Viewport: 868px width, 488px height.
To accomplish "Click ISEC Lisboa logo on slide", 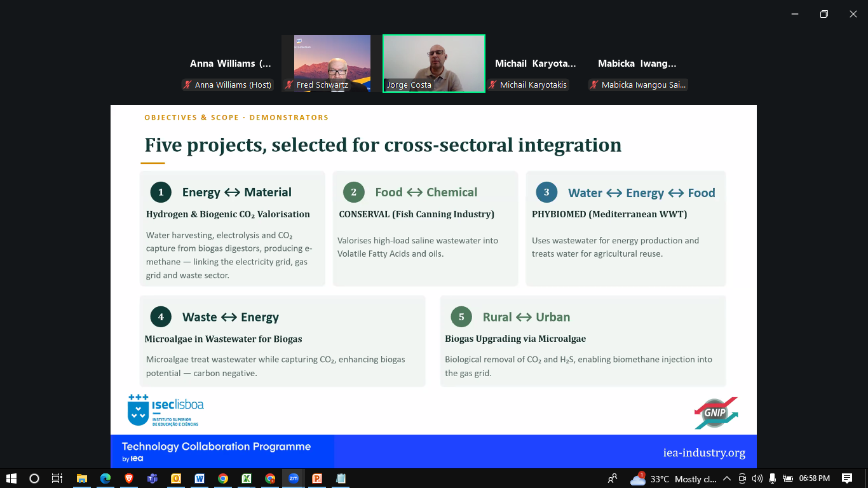I will 166,410.
